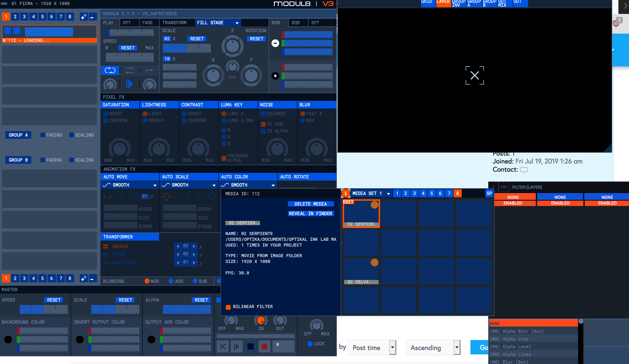The width and height of the screenshot is (629, 364).
Task: Select the play-once arrow mode icon
Action: [149, 71]
